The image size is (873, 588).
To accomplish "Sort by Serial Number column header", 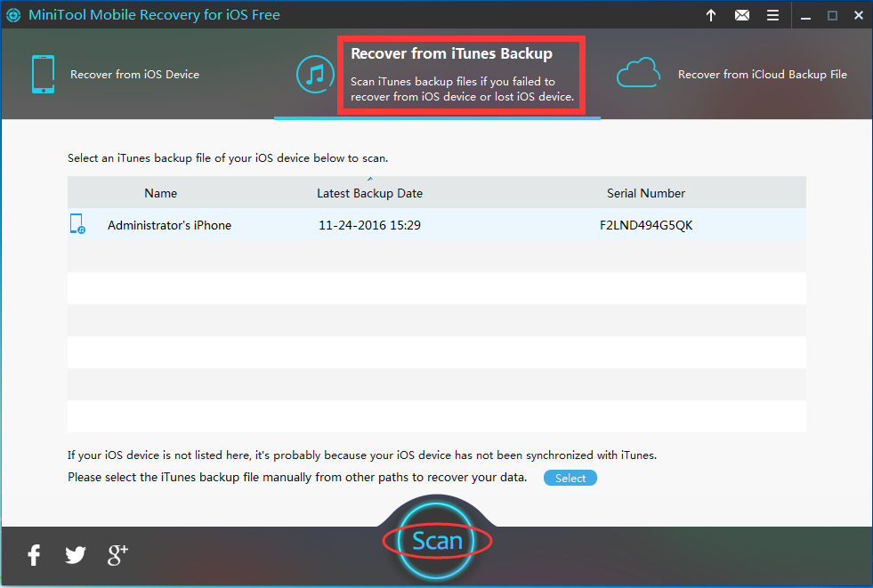I will coord(646,193).
